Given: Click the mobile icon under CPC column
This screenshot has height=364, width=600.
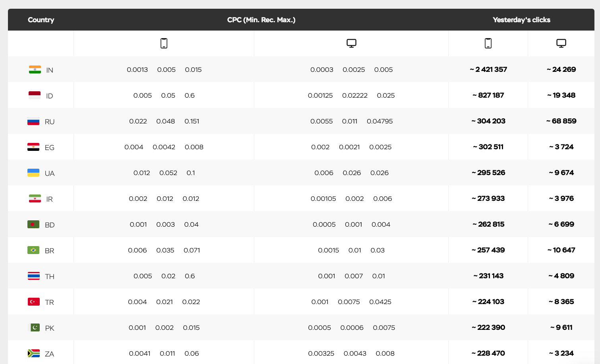Looking at the screenshot, I should 164,43.
